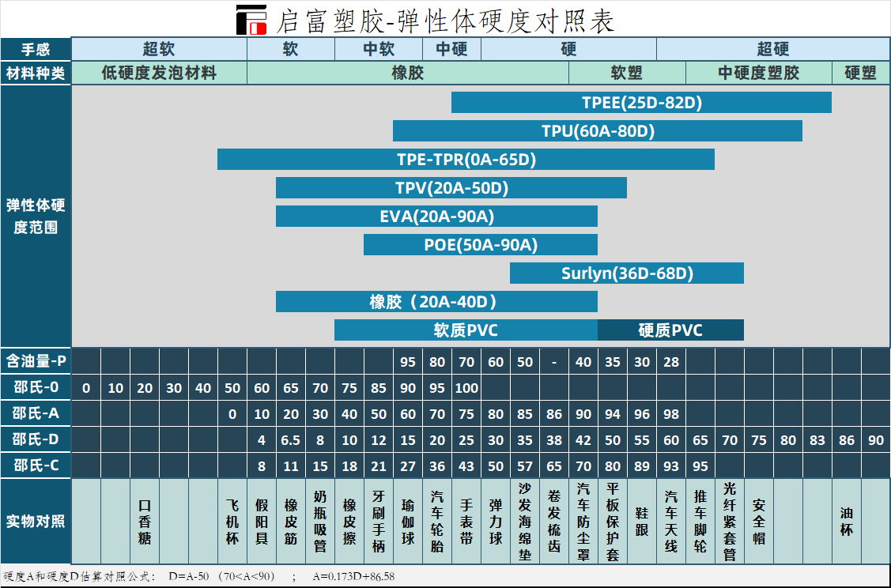This screenshot has height=588, width=891.
Task: Select the 软塑 material type cell
Action: [627, 73]
